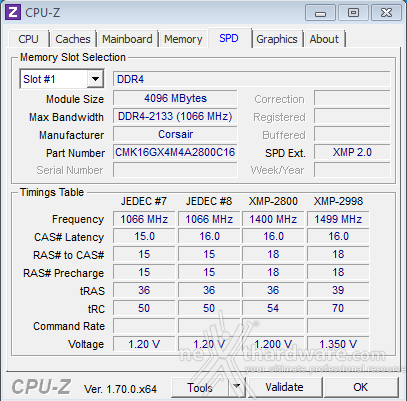Screen dimensions: 407x401
Task: Click the OK button
Action: point(361,387)
